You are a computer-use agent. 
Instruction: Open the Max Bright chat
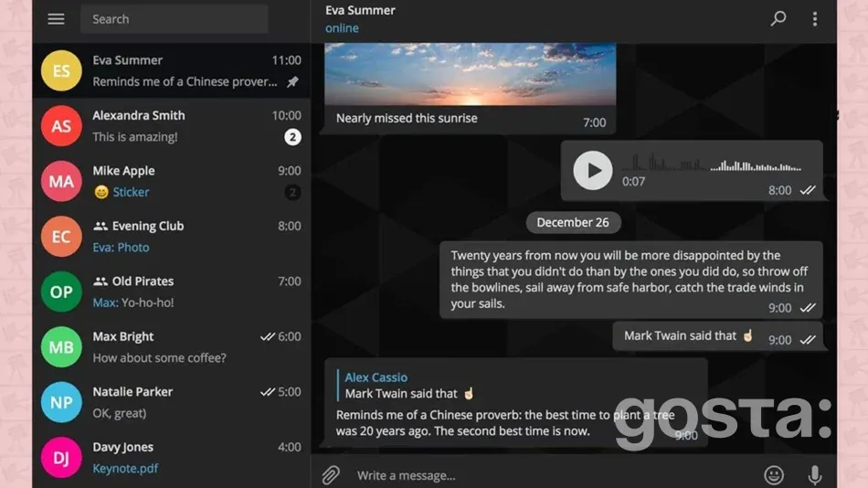coord(171,347)
